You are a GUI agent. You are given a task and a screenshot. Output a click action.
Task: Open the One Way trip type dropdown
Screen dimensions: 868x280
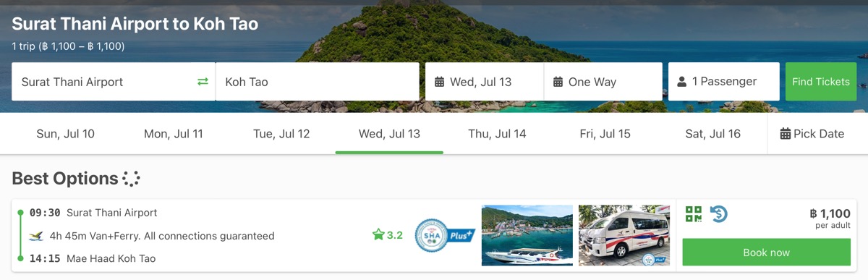pyautogui.click(x=603, y=82)
